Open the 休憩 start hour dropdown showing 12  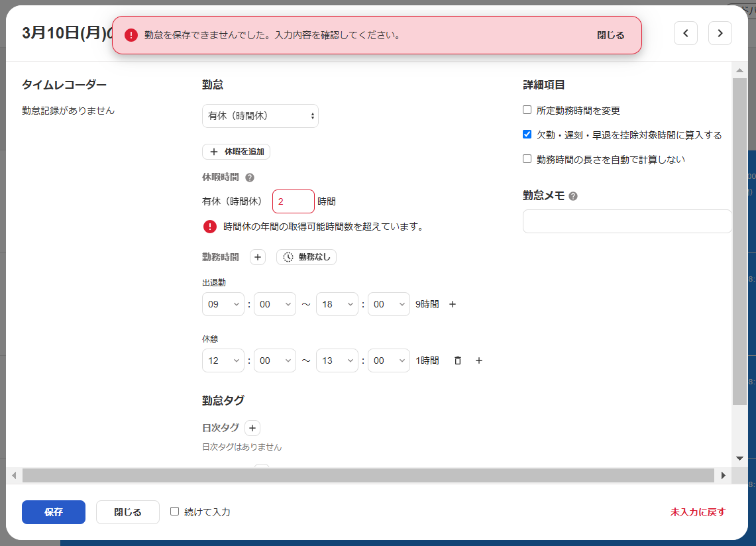tap(223, 360)
